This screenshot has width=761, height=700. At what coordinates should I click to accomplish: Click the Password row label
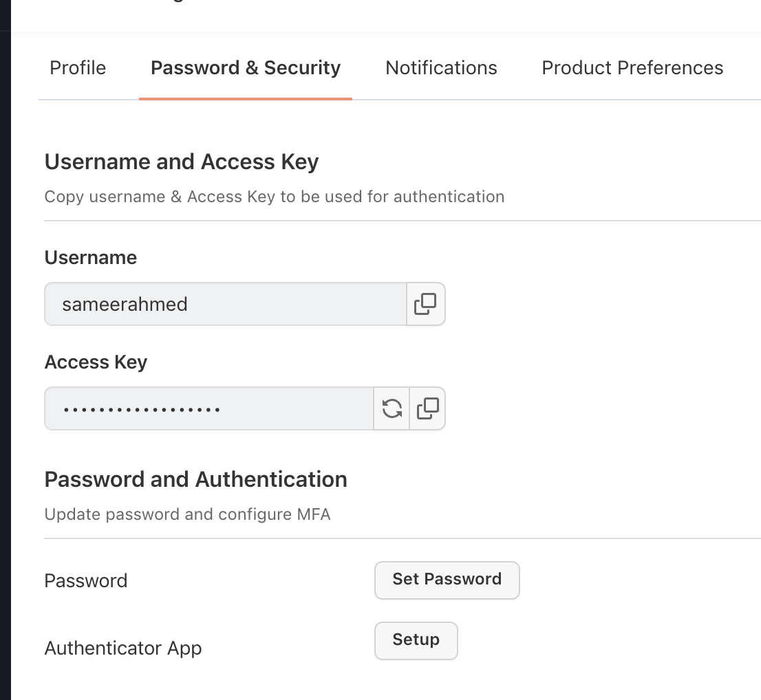[86, 580]
